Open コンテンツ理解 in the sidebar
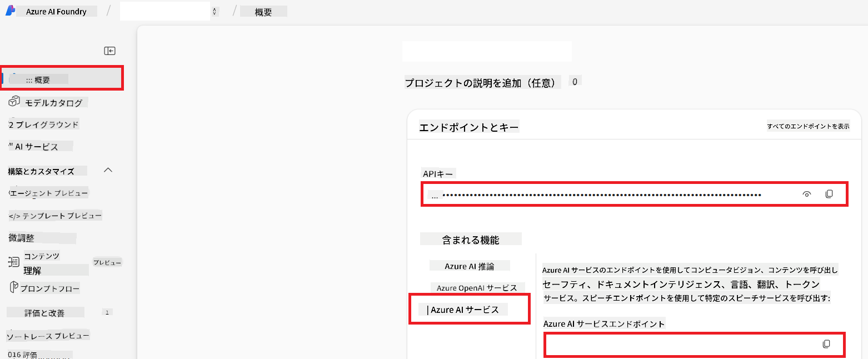 42,263
